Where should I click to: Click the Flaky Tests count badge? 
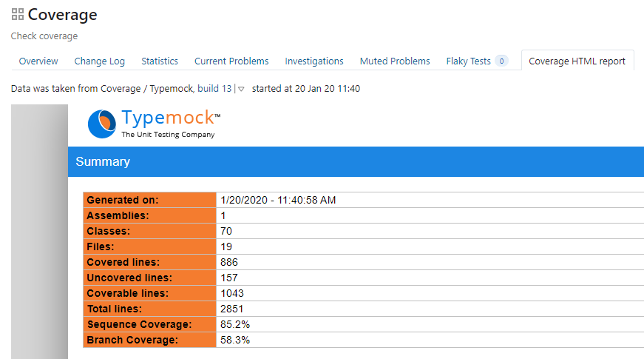pyautogui.click(x=501, y=61)
